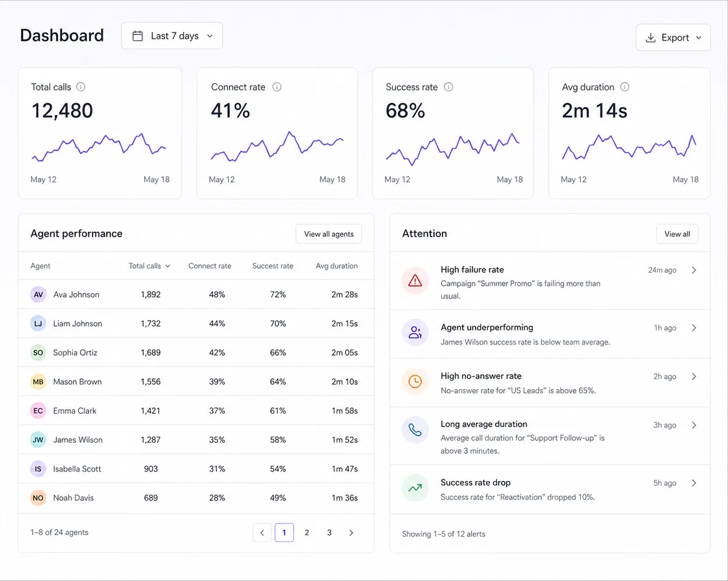Image resolution: width=728 pixels, height=581 pixels.
Task: Click the phone icon for Long average duration
Action: coord(415,430)
